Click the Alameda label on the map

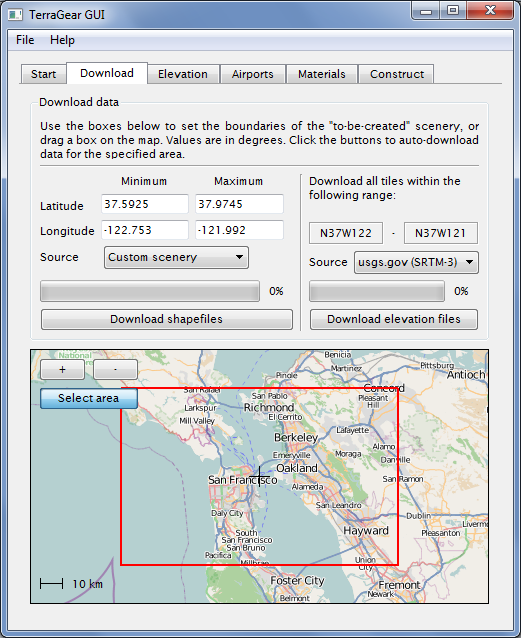pos(307,487)
